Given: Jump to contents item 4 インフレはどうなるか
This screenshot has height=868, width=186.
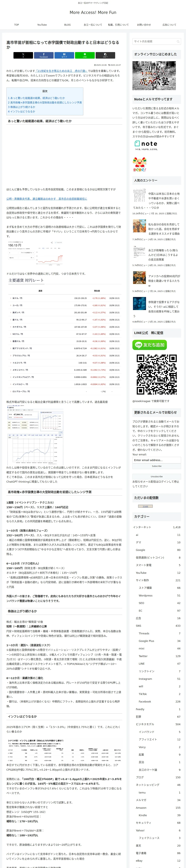Looking at the screenshot, I should tap(22, 112).
